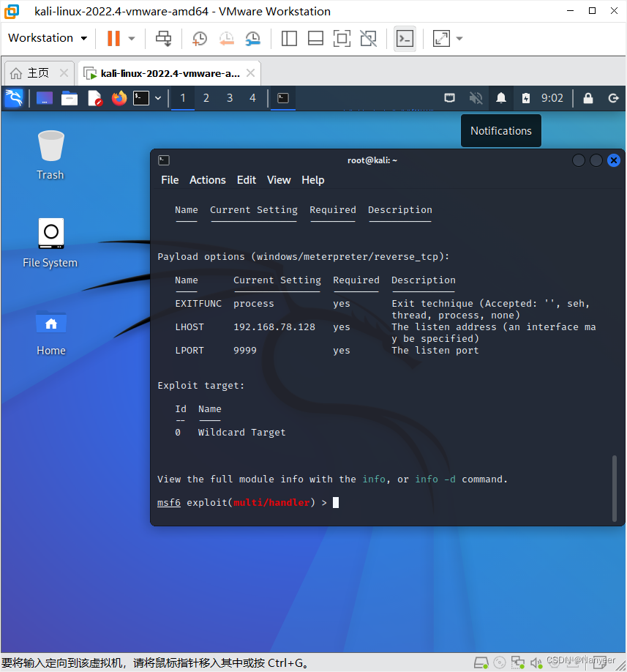627x672 pixels.
Task: Take a snapshot of the VM
Action: pyautogui.click(x=199, y=38)
